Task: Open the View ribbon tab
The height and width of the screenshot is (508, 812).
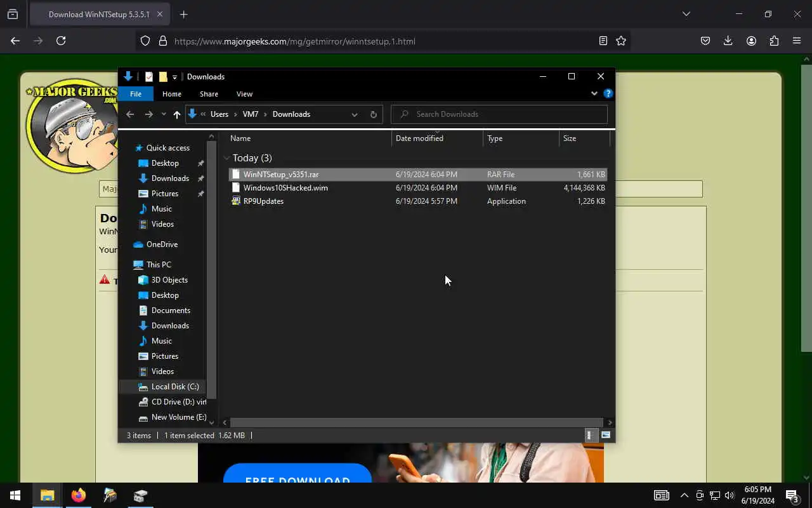Action: 244,94
